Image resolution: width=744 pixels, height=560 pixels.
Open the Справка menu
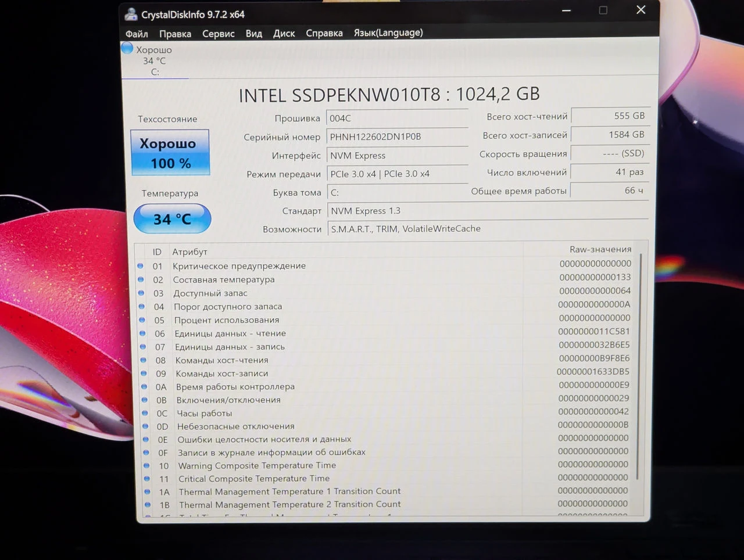(x=324, y=33)
